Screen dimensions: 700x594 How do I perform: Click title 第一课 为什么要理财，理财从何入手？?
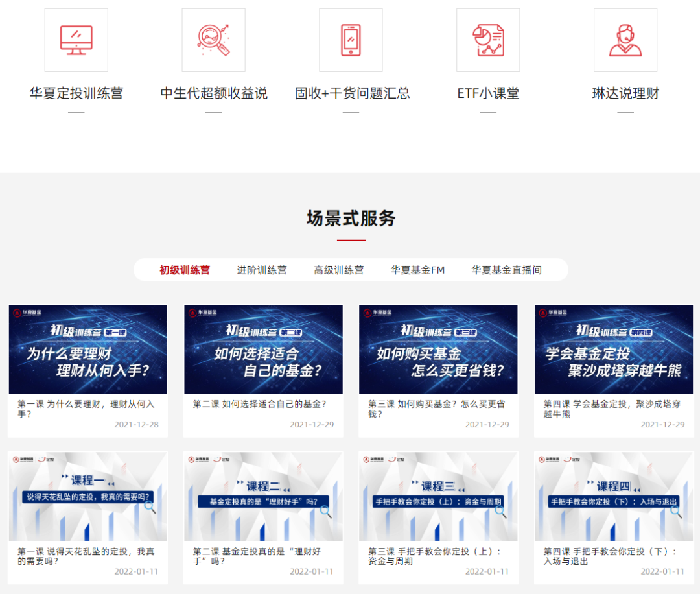[x=86, y=409]
